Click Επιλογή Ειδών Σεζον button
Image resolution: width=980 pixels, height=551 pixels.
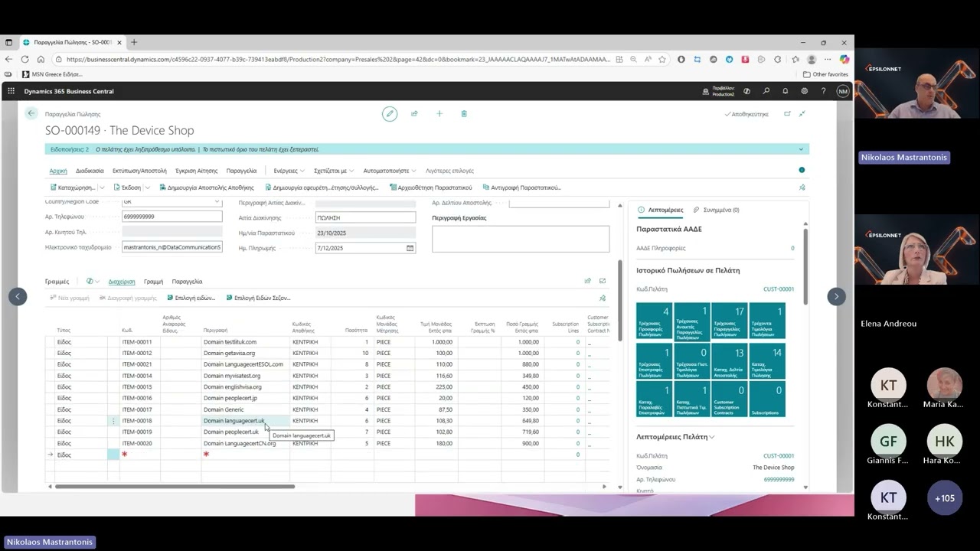coord(258,298)
